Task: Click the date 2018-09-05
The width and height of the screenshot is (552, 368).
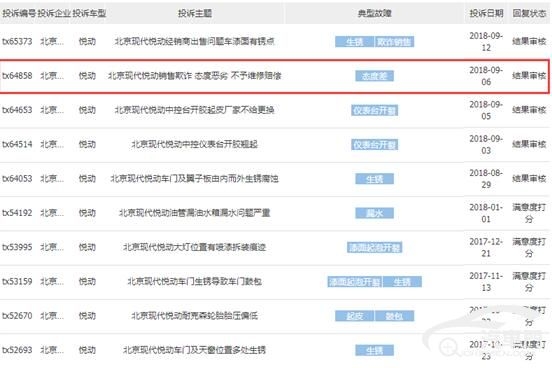Action: [486, 110]
